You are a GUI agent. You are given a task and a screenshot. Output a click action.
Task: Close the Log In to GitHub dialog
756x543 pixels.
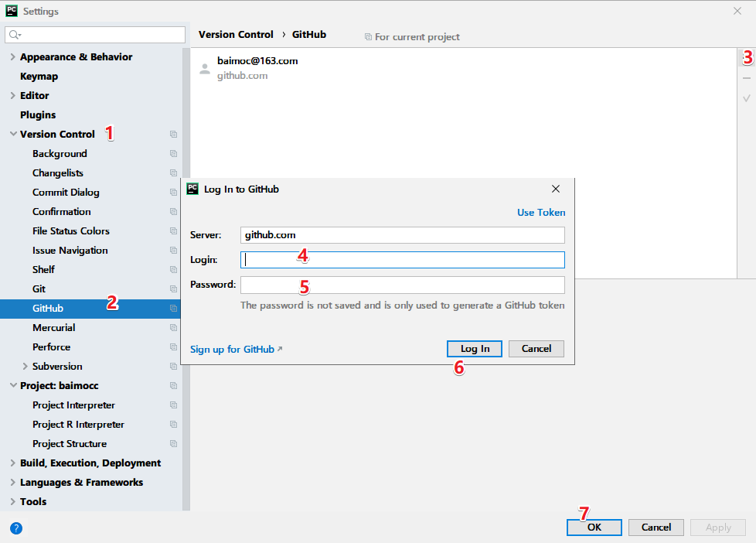pyautogui.click(x=556, y=189)
